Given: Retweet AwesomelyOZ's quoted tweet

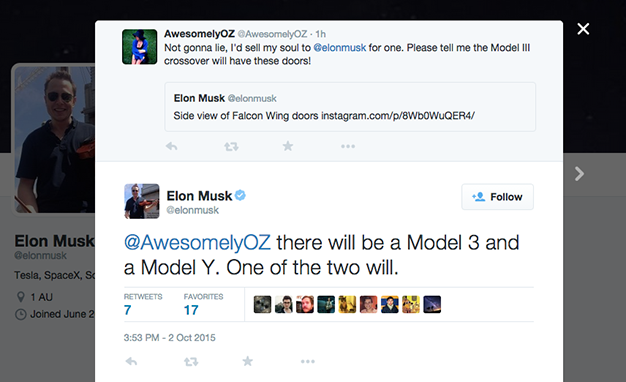Looking at the screenshot, I should coord(231,146).
